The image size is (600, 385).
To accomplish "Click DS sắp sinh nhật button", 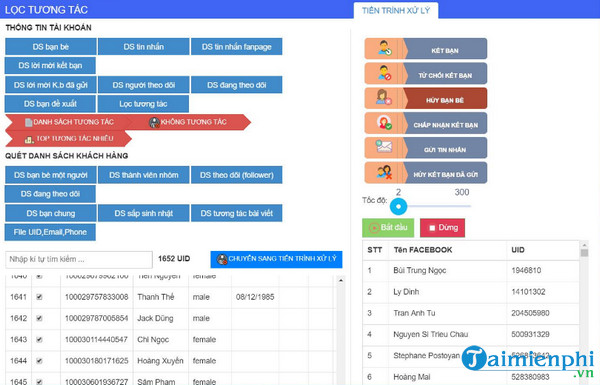I will pos(143,213).
